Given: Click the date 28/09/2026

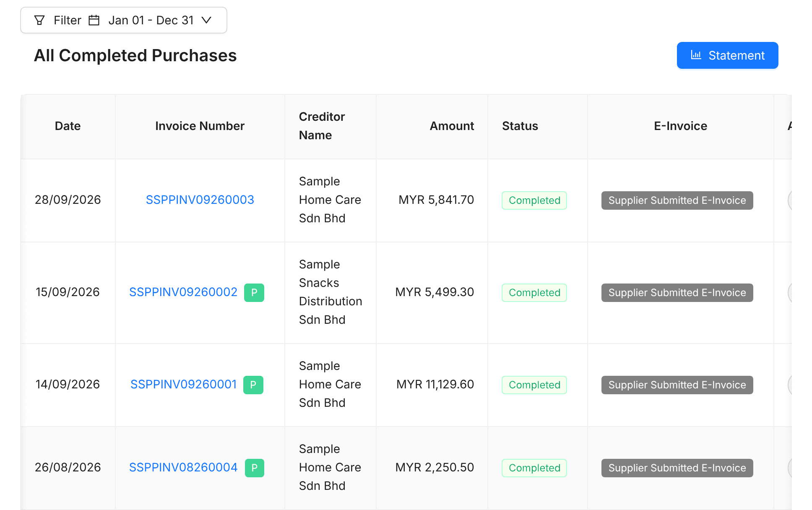Looking at the screenshot, I should pos(68,200).
